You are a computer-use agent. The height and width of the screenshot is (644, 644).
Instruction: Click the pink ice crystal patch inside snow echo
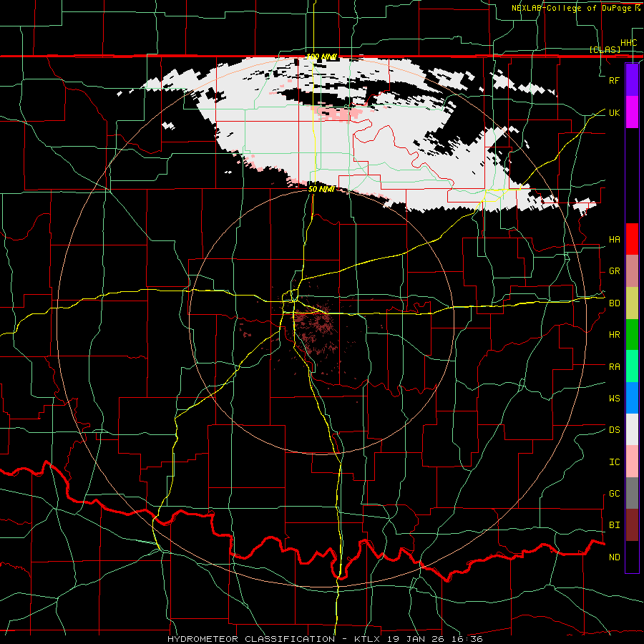coord(337,113)
